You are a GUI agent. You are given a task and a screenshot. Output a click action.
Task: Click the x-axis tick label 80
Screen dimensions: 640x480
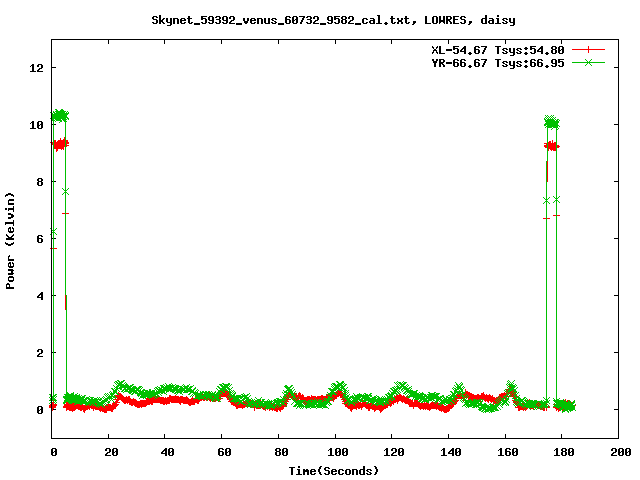point(281,452)
